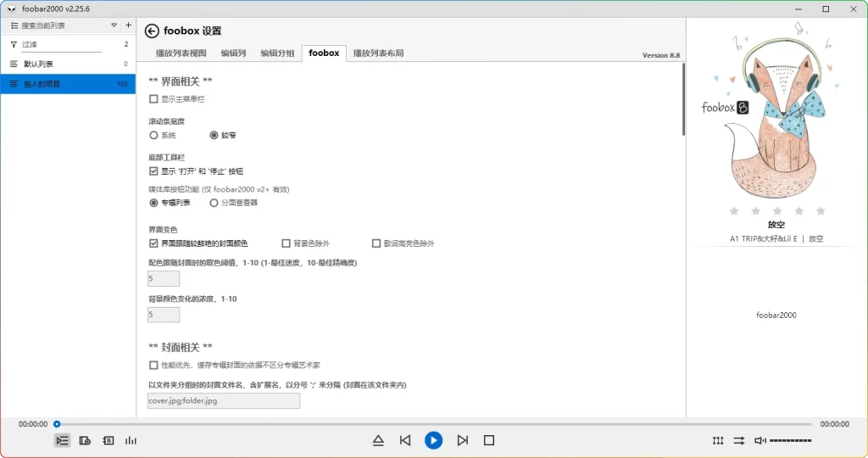Toggle 界面跟随较鲜艳的封面颜色 checkbox
The image size is (868, 458).
153,243
